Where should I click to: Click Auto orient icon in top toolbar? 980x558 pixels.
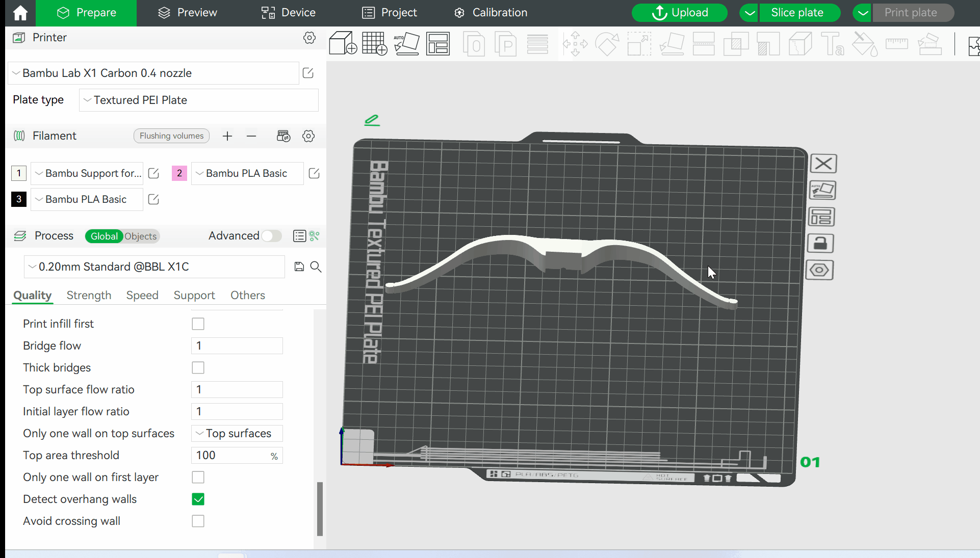406,43
